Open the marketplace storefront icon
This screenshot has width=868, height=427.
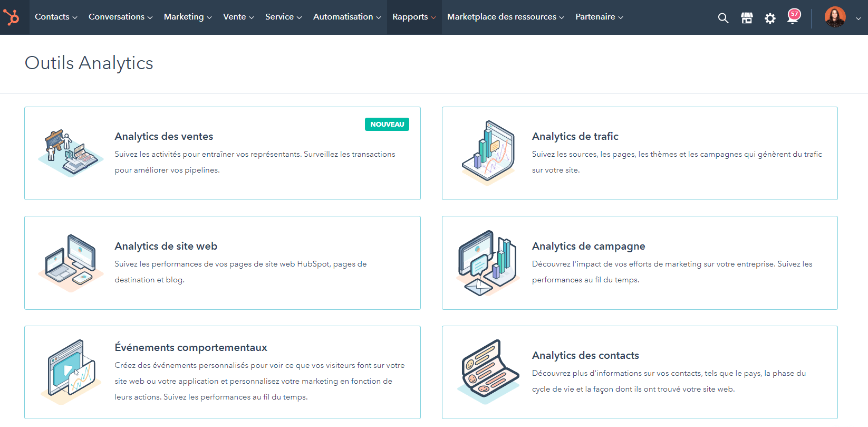tap(747, 18)
